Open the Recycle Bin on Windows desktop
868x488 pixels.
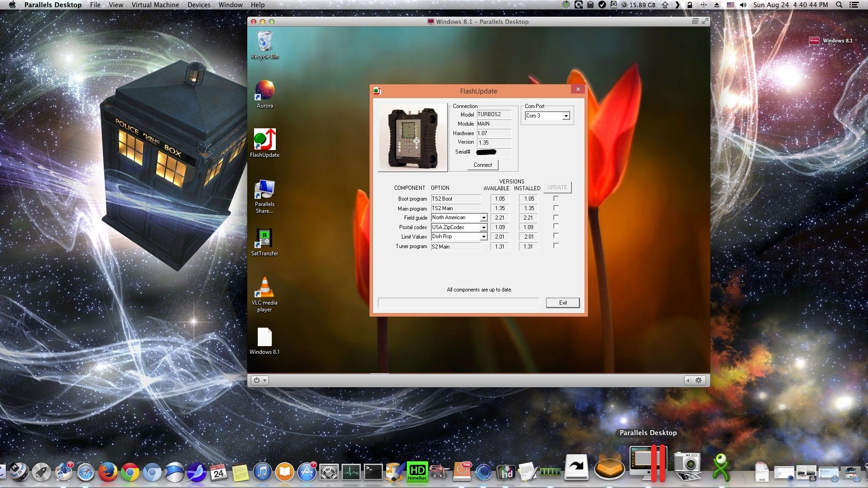(264, 41)
